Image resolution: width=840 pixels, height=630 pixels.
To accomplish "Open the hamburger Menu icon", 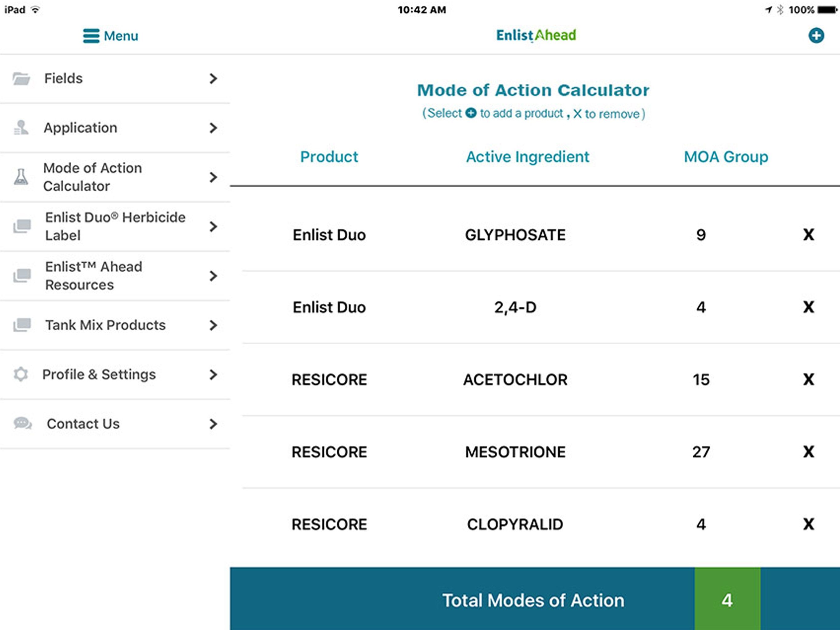I will [91, 36].
